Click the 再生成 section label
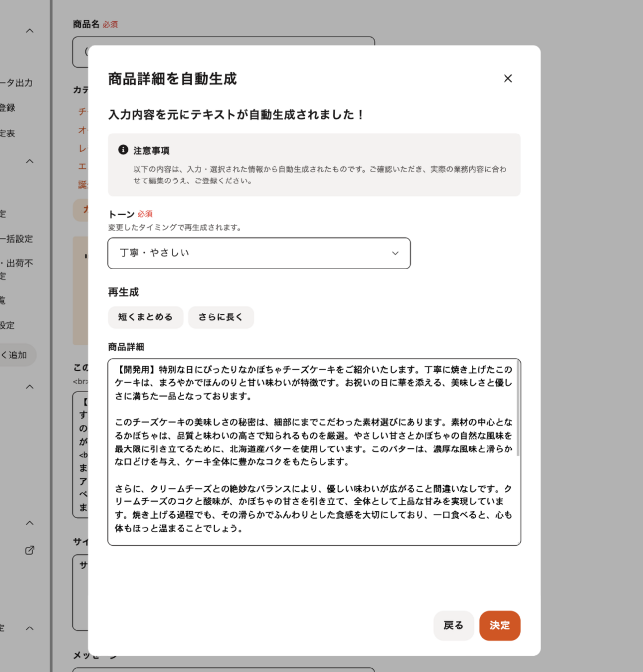643x672 pixels. [x=124, y=292]
